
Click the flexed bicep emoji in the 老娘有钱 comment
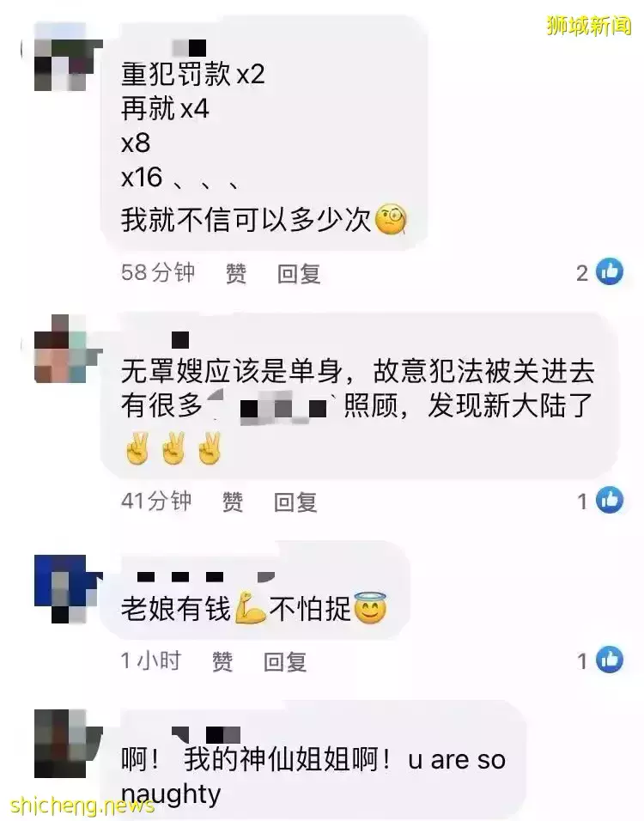(x=250, y=608)
